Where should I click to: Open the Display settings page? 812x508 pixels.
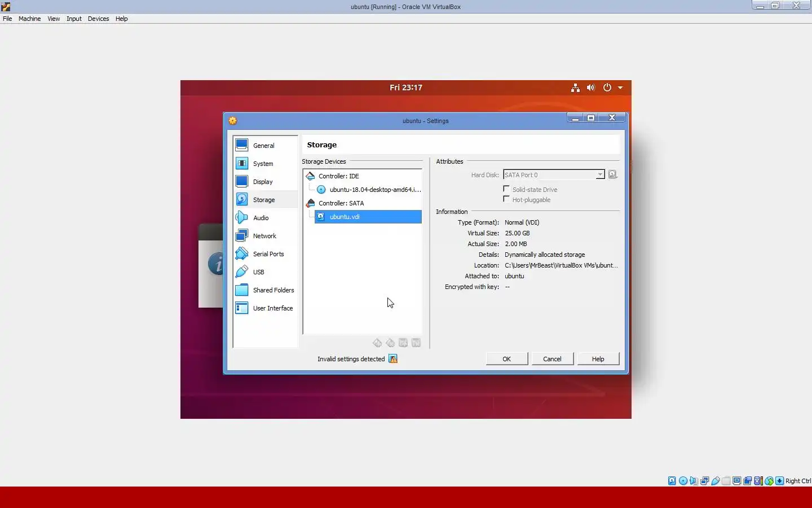pyautogui.click(x=265, y=181)
